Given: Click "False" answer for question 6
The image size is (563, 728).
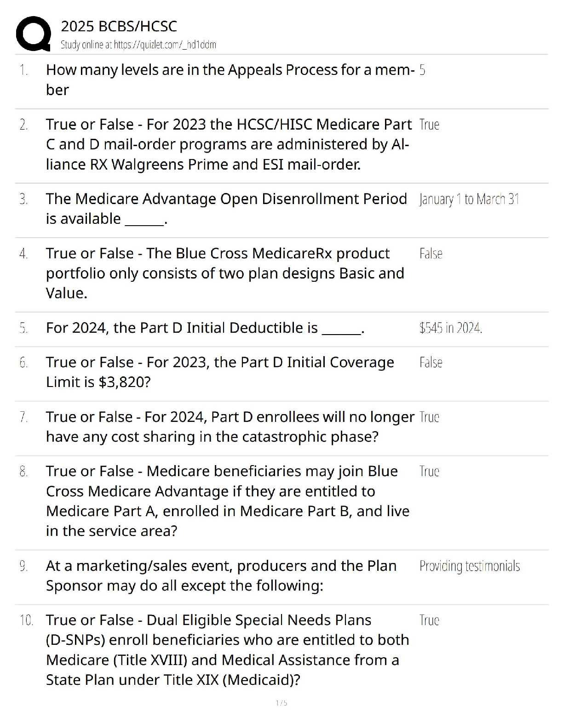Looking at the screenshot, I should [431, 363].
